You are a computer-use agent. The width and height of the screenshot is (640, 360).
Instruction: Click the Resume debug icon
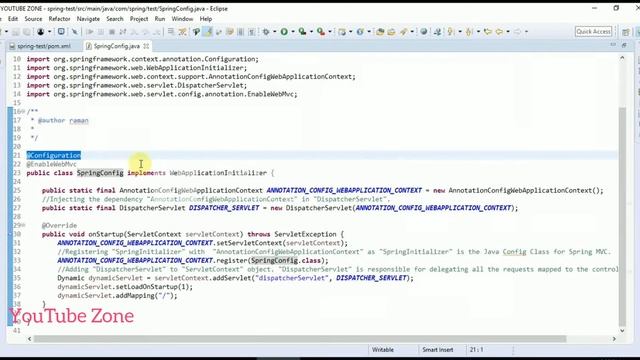pyautogui.click(x=90, y=31)
